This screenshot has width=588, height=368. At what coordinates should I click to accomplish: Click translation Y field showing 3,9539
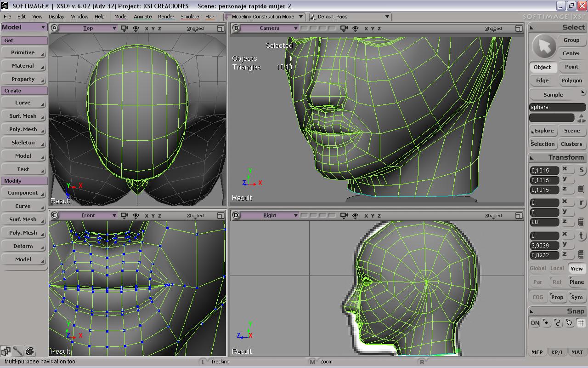tap(544, 246)
